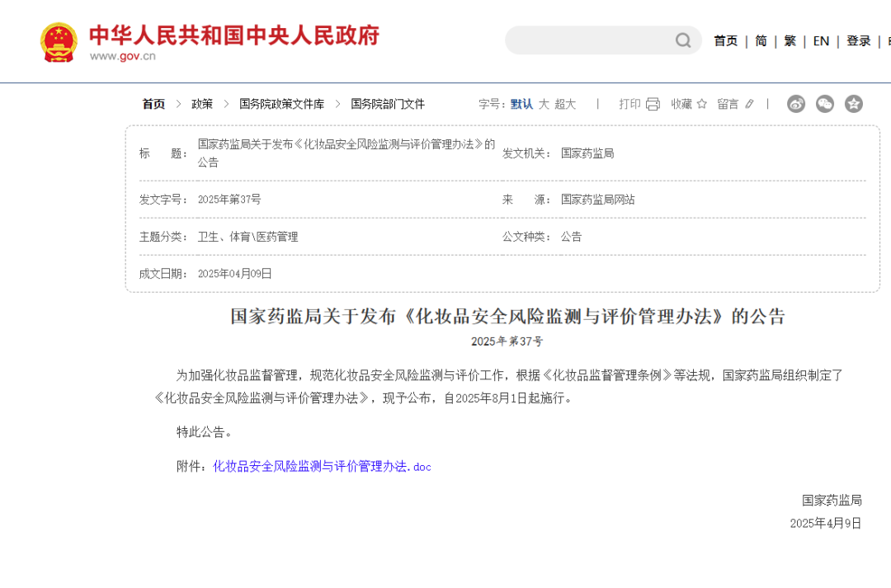Click the favorite star icon next to 收藏

[702, 104]
